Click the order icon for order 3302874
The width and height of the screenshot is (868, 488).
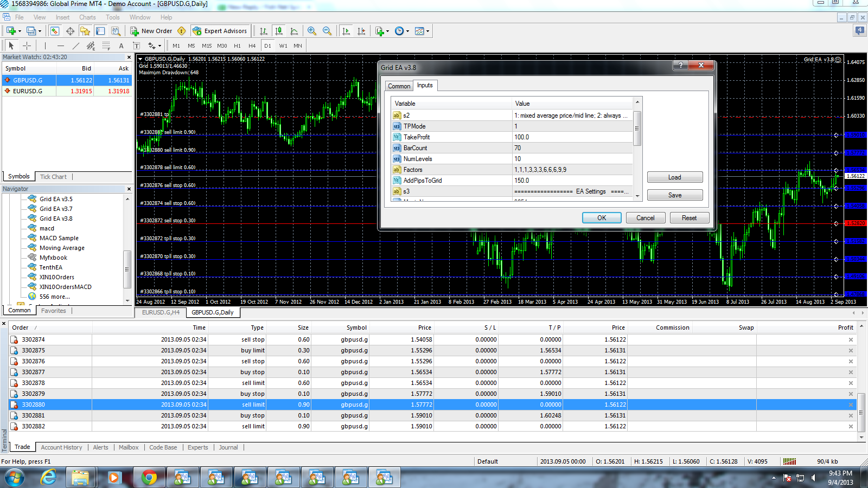[15, 339]
